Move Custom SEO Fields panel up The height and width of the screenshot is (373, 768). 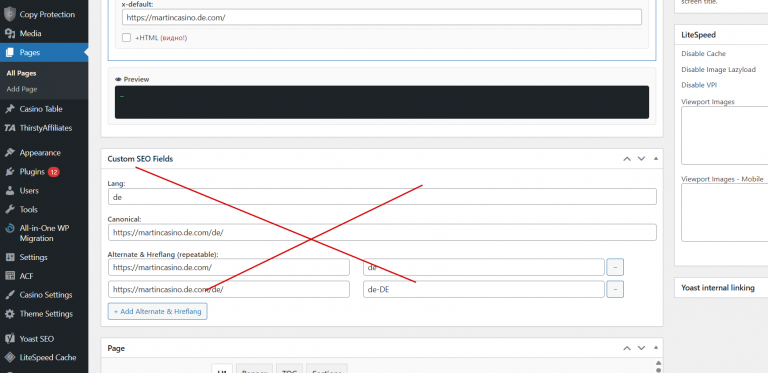pyautogui.click(x=626, y=159)
